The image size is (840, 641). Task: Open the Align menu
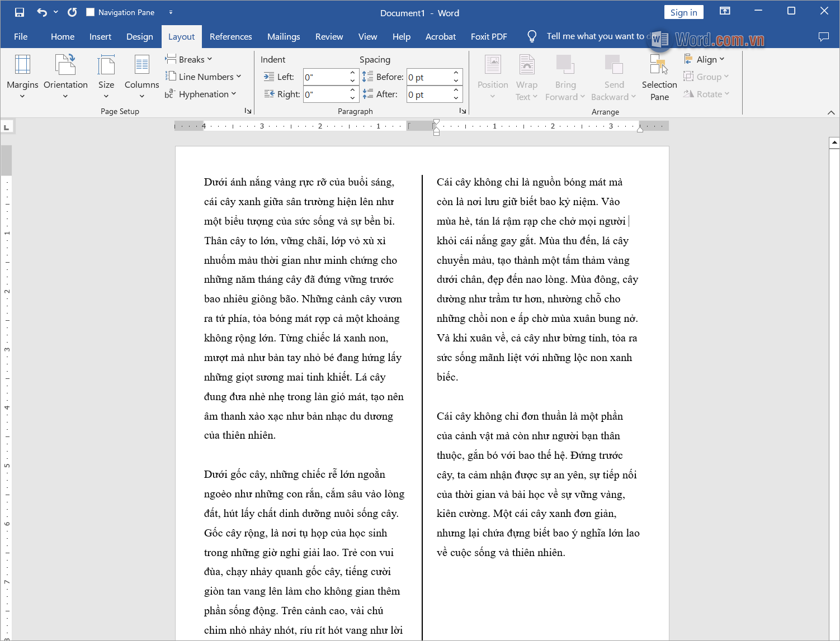(x=704, y=59)
